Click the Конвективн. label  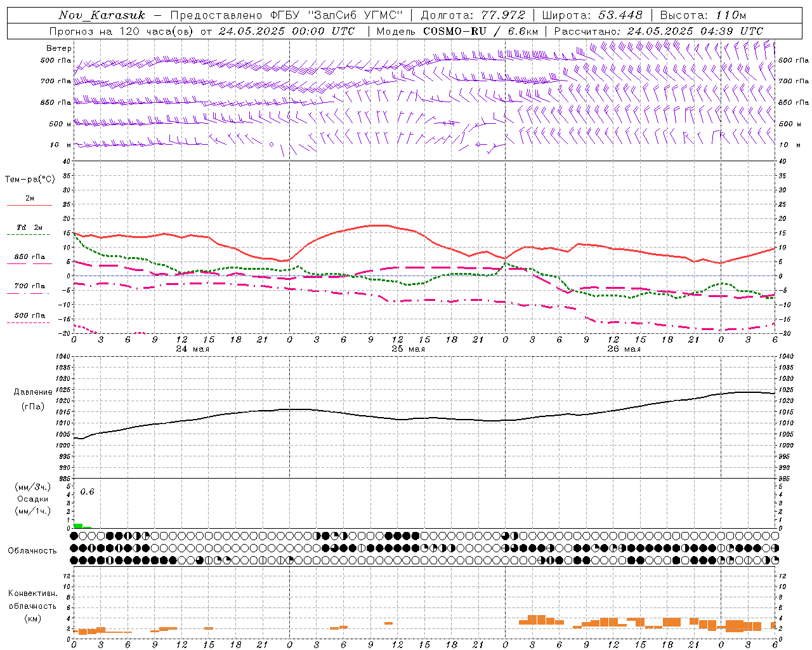pos(32,594)
